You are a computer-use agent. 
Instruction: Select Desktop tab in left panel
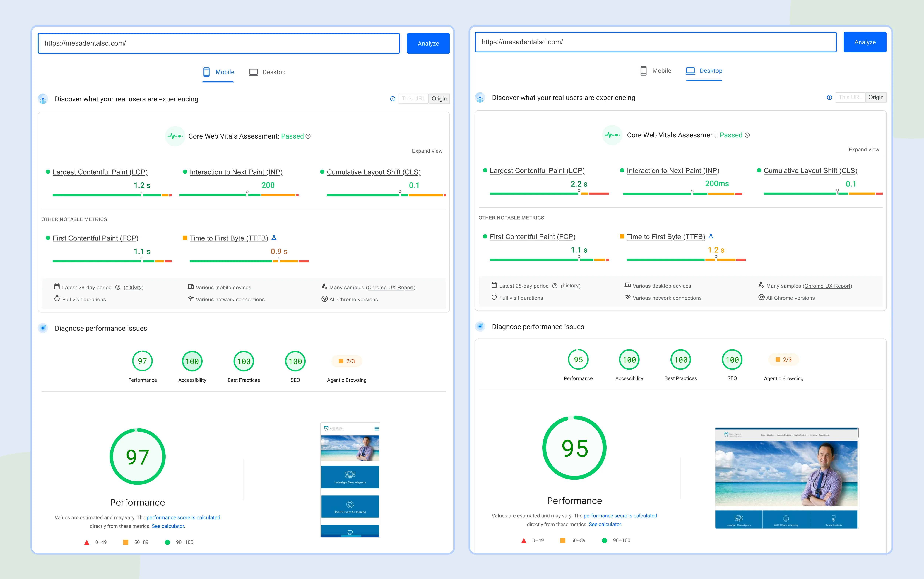(x=267, y=72)
